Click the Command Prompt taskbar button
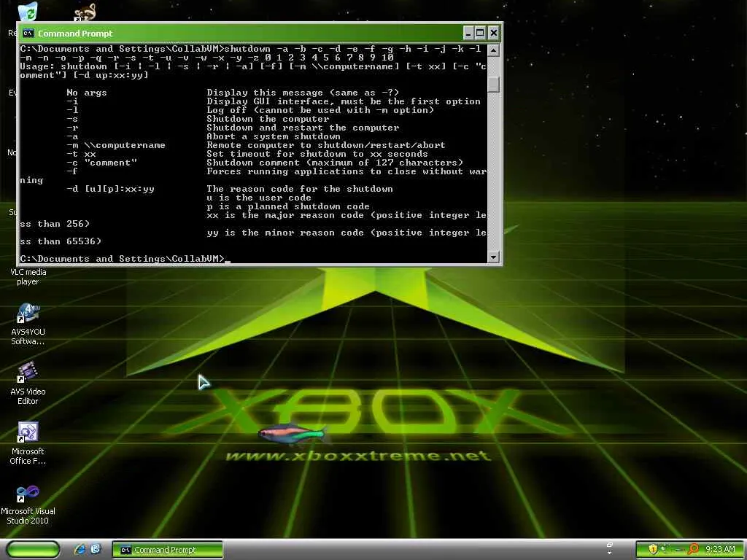Viewport: 747px width, 560px height. point(167,550)
